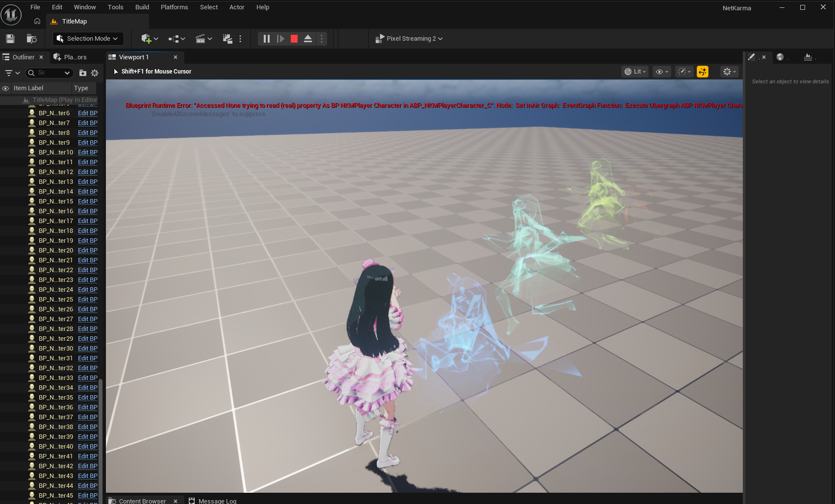
Task: Open the viewport settings gear dropdown
Action: coord(730,72)
